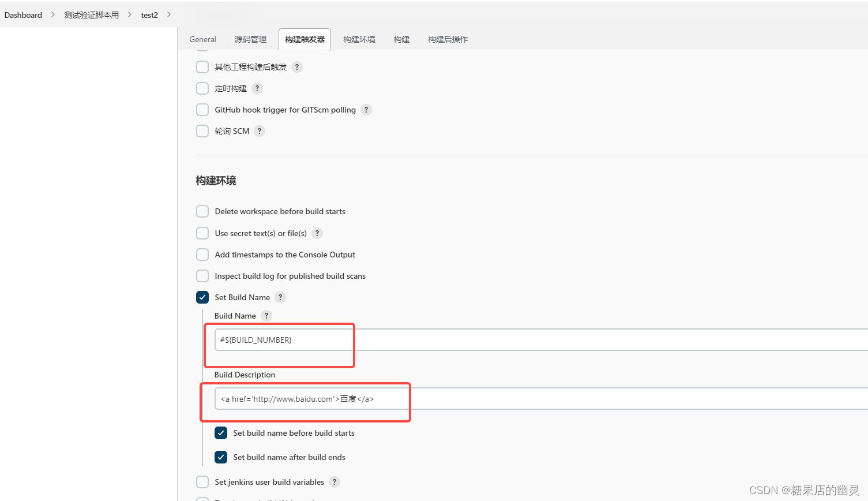Select the 构建触发器 tab

(x=305, y=39)
